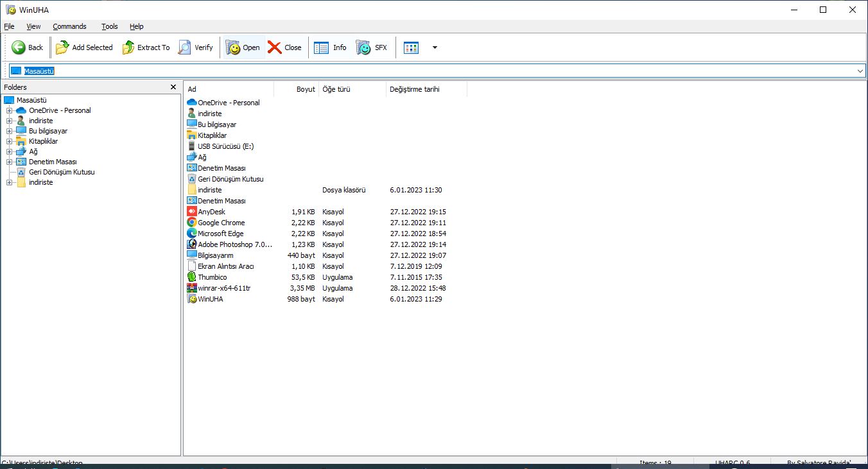Select the Adobe Photoshop 7.0 shortcut icon

(x=192, y=244)
